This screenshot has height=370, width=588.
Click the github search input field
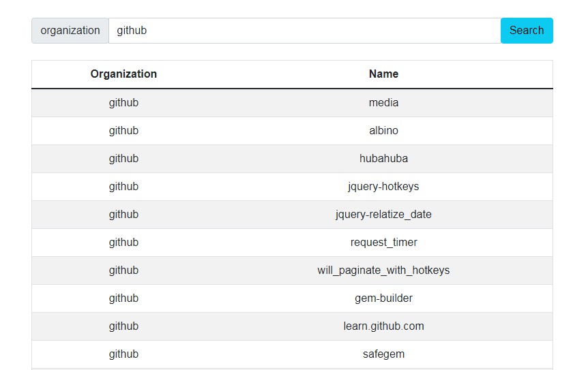tap(304, 31)
